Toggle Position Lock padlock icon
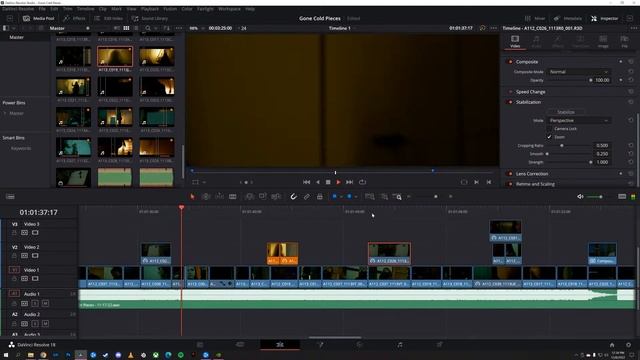The image size is (640, 360). click(x=320, y=197)
